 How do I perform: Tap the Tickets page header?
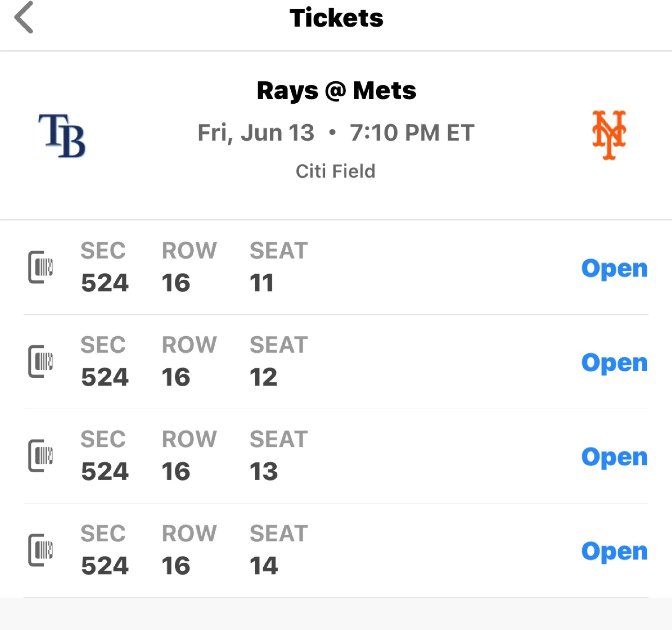point(336,18)
